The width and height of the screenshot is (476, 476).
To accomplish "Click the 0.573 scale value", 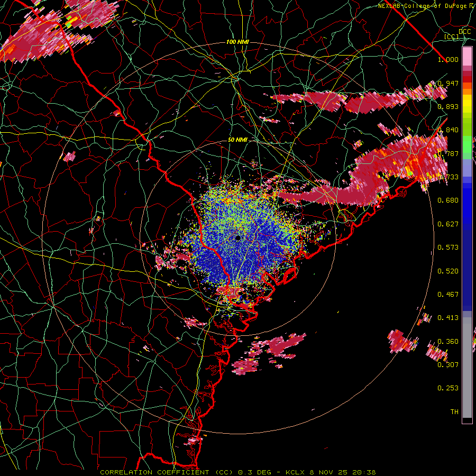I will [x=448, y=248].
